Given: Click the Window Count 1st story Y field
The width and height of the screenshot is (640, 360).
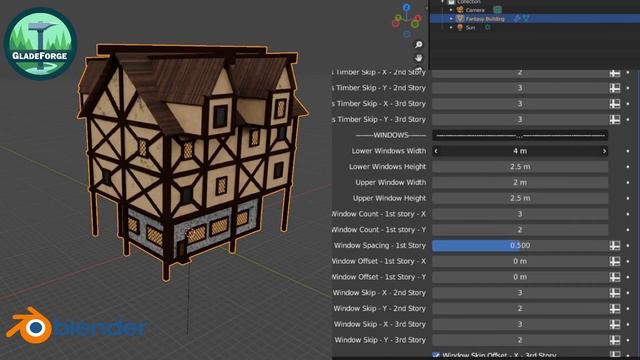Looking at the screenshot, I should coord(520,230).
